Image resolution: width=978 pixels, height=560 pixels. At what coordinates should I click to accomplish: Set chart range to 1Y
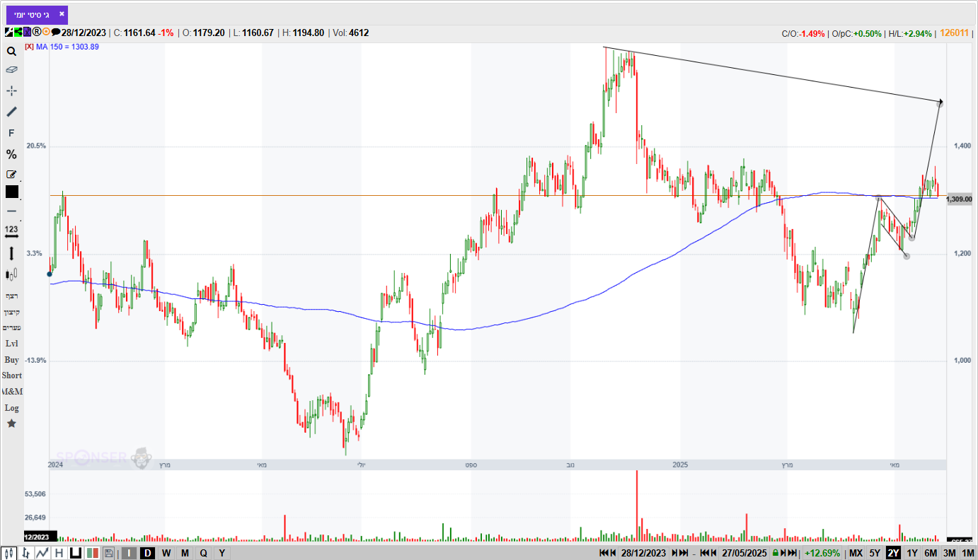pyautogui.click(x=912, y=553)
